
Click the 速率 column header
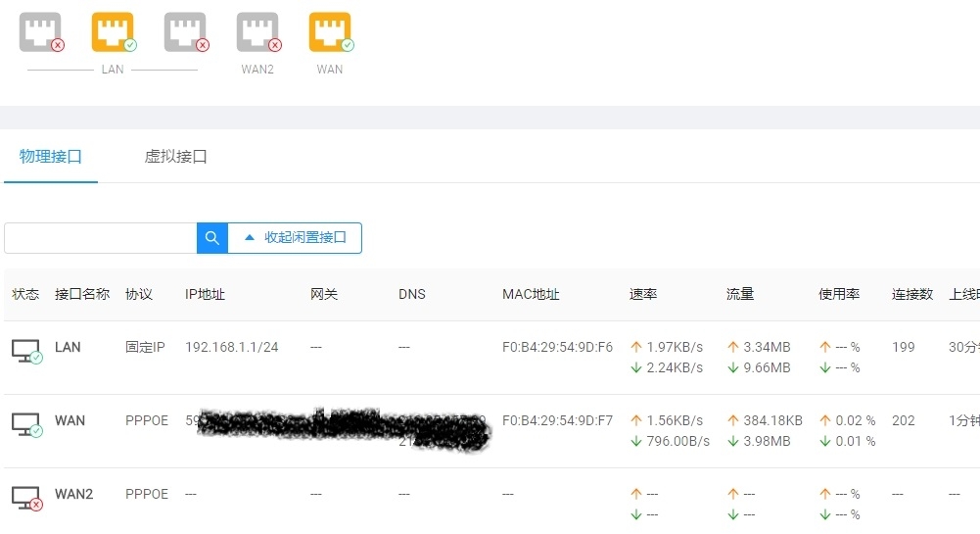point(643,294)
